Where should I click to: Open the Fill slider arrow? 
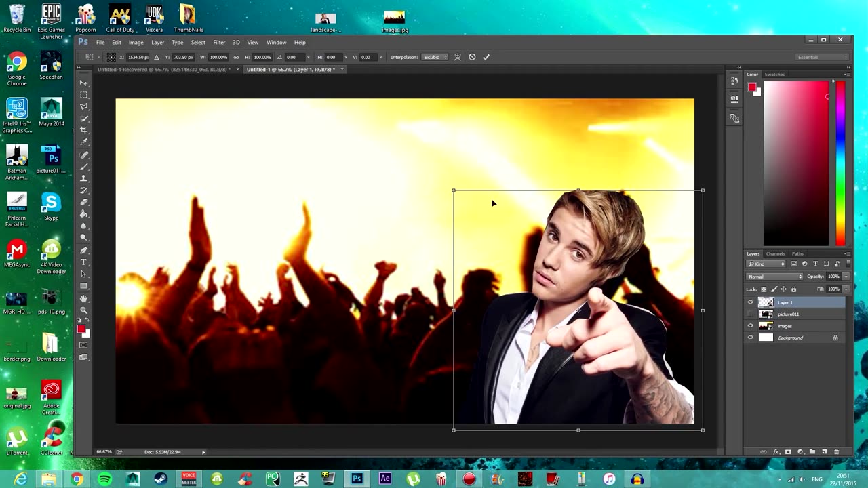pyautogui.click(x=846, y=289)
